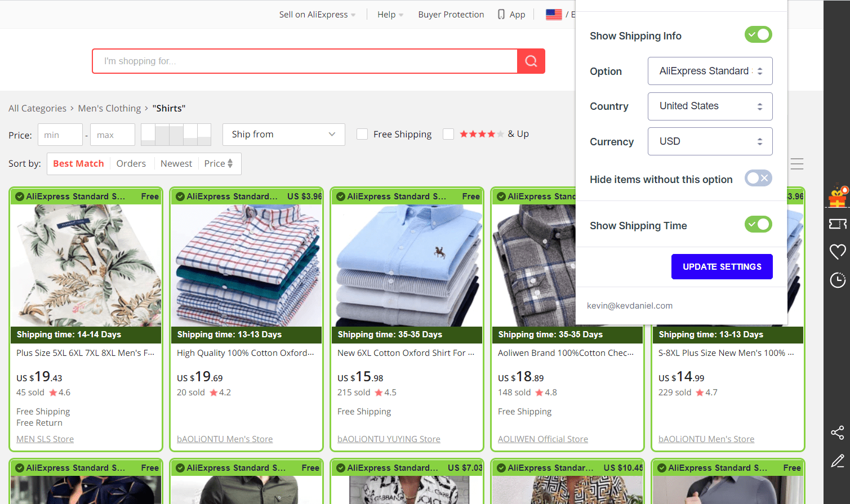Sort results by Orders
Screen dimensions: 850x504
pos(131,164)
